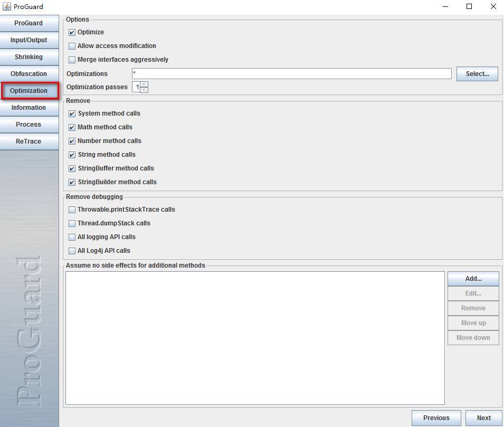Decrease optimization passes with down arrow

click(x=144, y=90)
